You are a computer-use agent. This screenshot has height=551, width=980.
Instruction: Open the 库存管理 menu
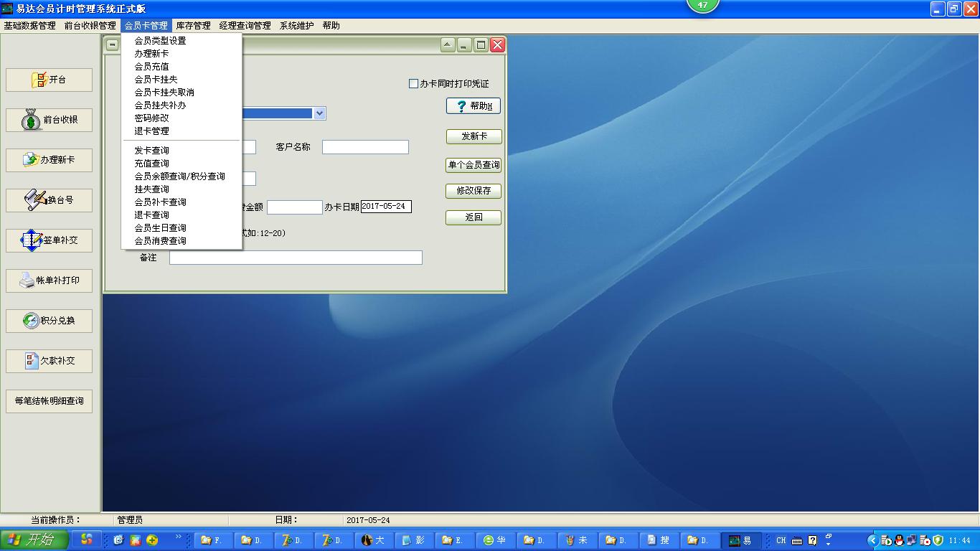[194, 26]
